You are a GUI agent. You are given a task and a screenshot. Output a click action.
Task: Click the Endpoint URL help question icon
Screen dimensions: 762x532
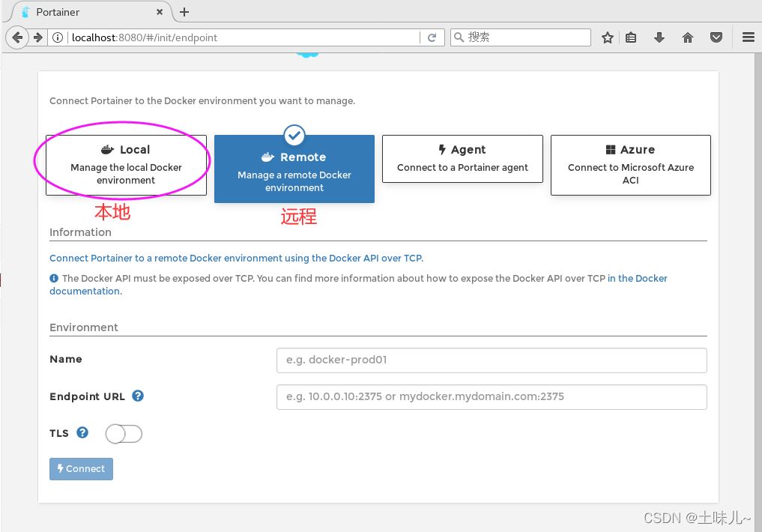point(138,396)
